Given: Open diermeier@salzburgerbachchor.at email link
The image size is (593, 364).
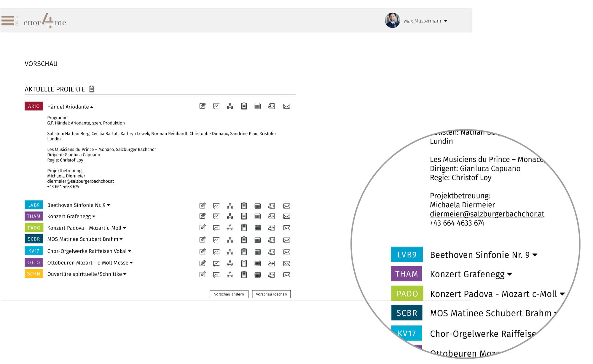Looking at the screenshot, I should (81, 181).
